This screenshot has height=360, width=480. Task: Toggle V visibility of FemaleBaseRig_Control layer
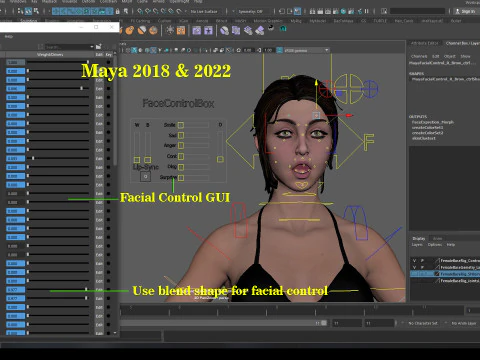coord(414,260)
